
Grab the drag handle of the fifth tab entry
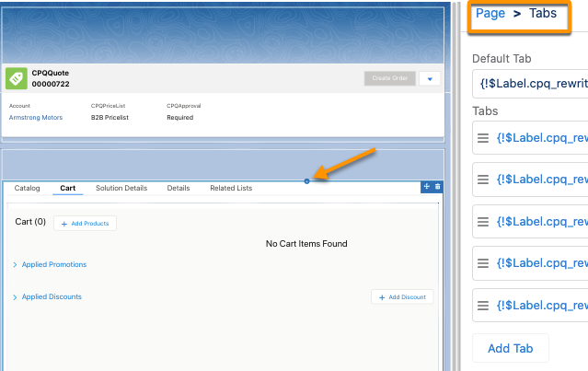click(x=483, y=306)
